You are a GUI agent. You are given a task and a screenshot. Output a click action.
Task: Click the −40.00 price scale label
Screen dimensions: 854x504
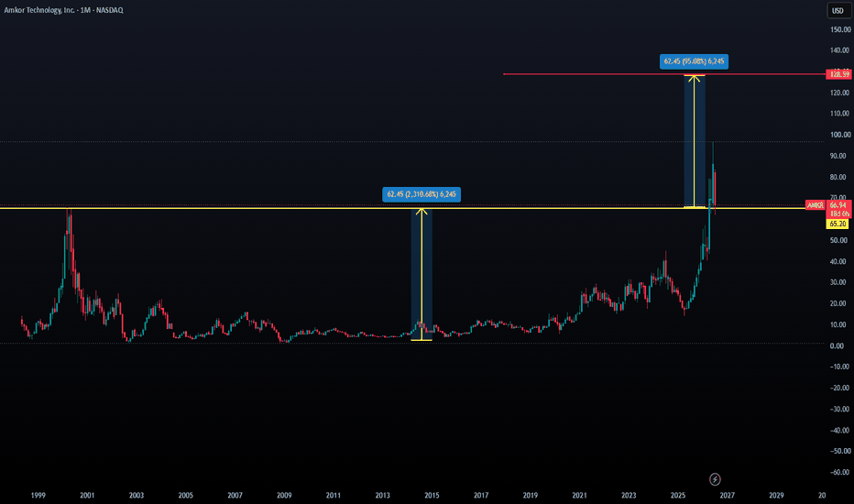point(839,431)
